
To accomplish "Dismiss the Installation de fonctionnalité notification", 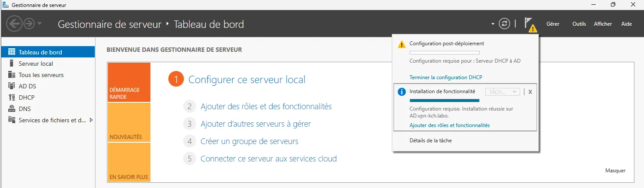I will pyautogui.click(x=530, y=92).
